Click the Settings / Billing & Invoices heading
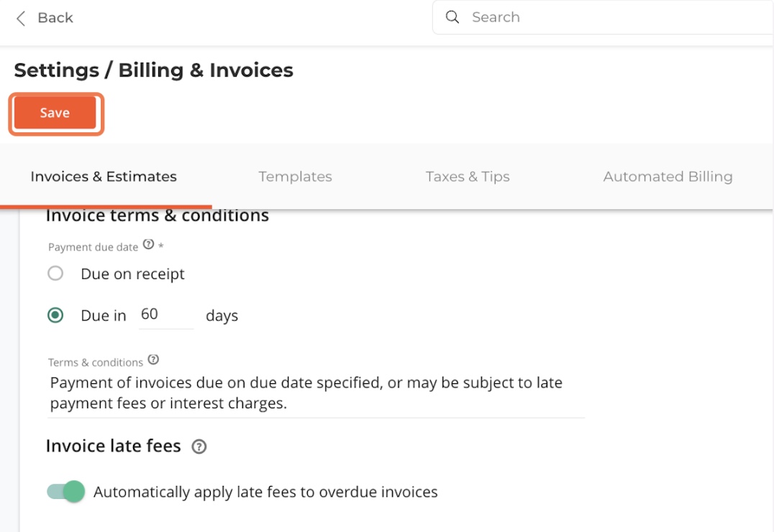 pyautogui.click(x=154, y=70)
